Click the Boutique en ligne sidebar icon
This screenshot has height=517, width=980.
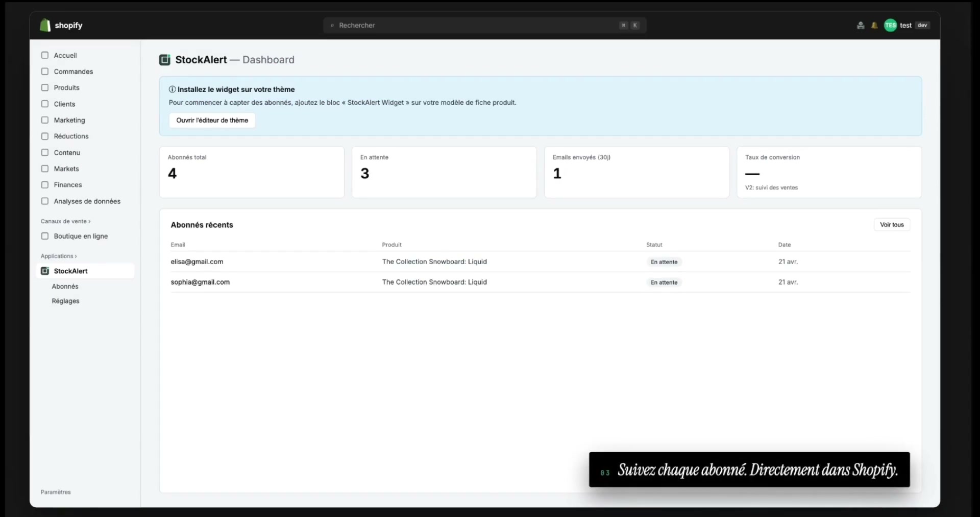(x=45, y=236)
